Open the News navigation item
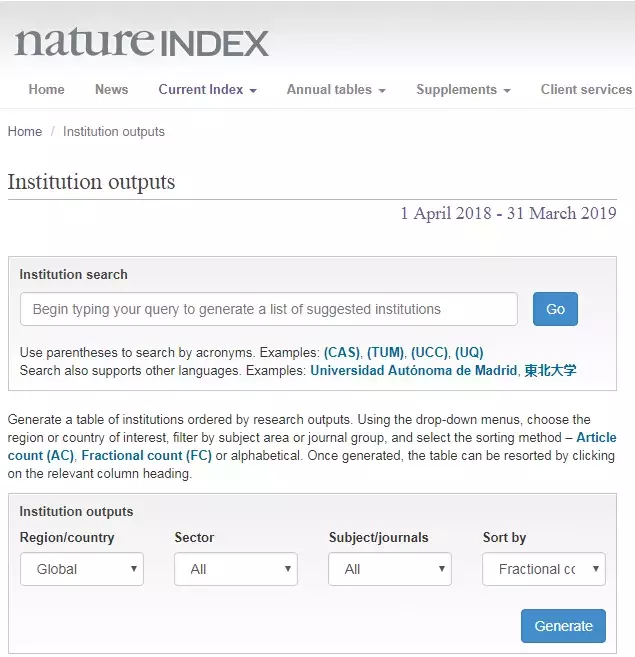 [111, 89]
